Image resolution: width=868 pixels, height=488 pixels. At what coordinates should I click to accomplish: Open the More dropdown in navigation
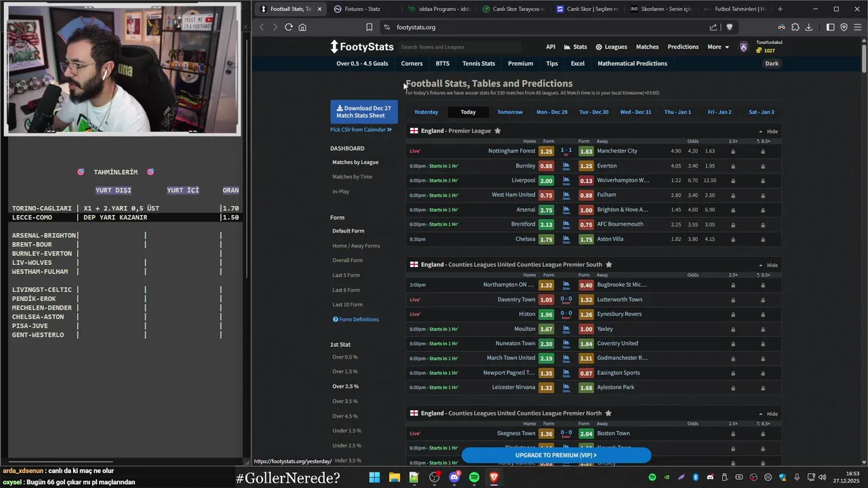point(718,47)
